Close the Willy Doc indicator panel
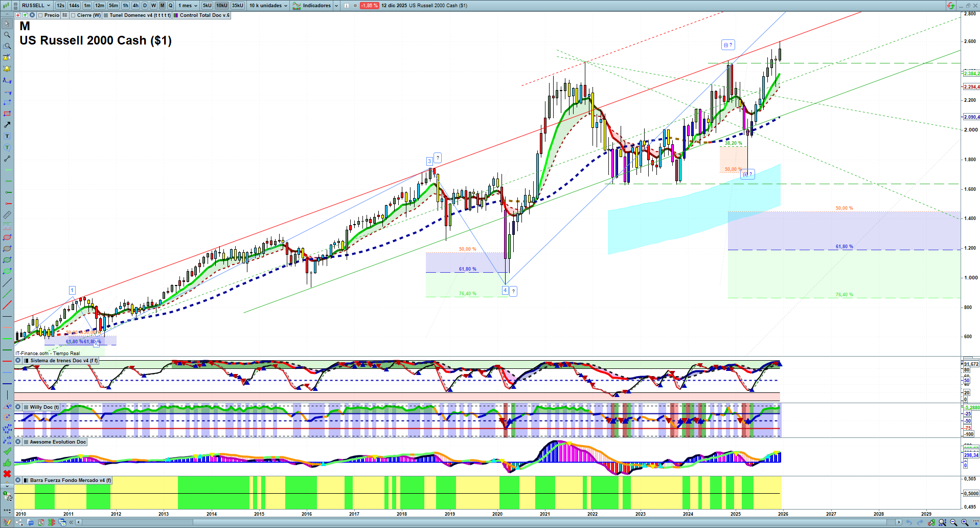 tap(18, 407)
